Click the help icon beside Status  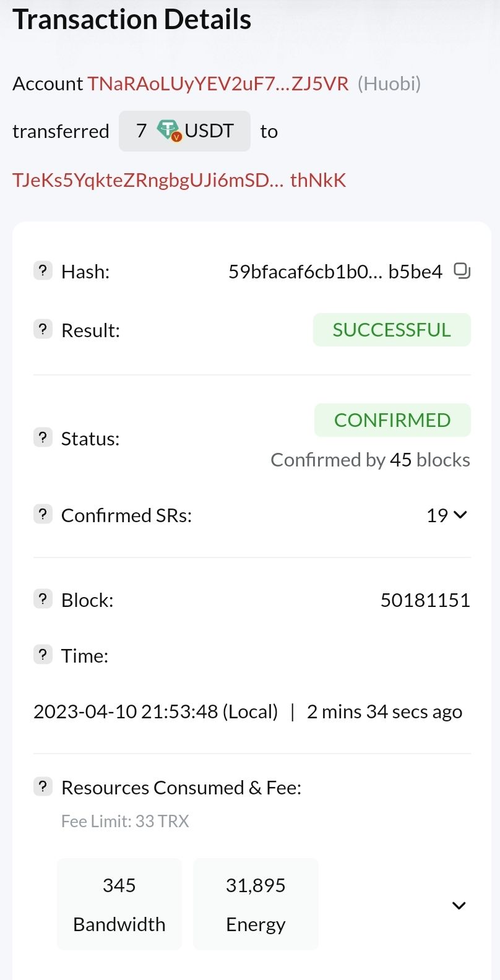(x=43, y=438)
